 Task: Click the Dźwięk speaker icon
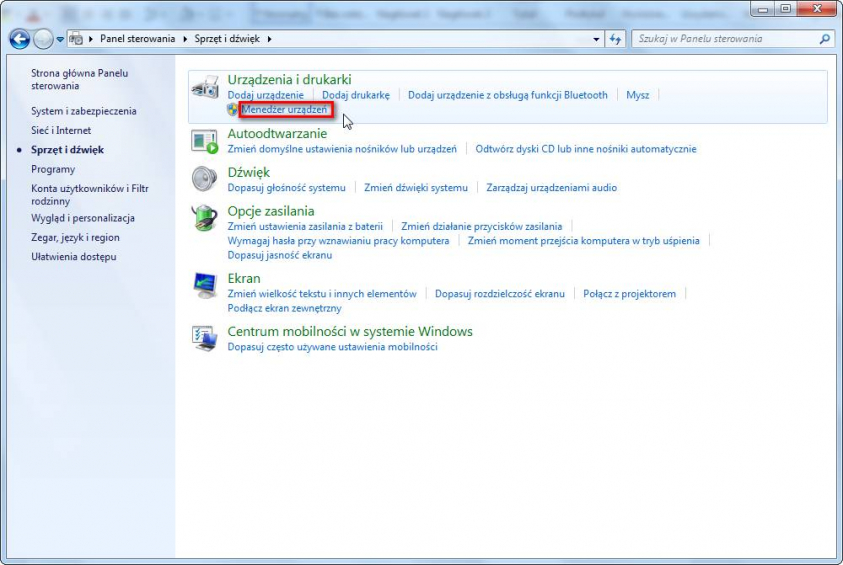pos(205,179)
